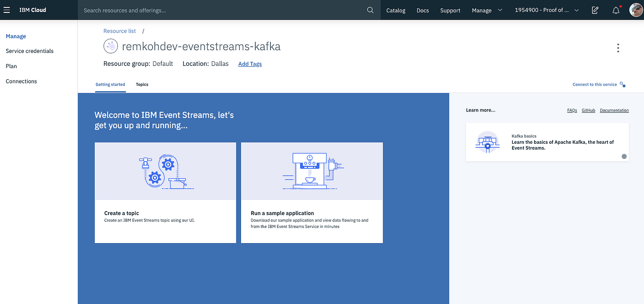Image resolution: width=644 pixels, height=304 pixels.
Task: Click the search magnifier icon
Action: click(x=370, y=10)
